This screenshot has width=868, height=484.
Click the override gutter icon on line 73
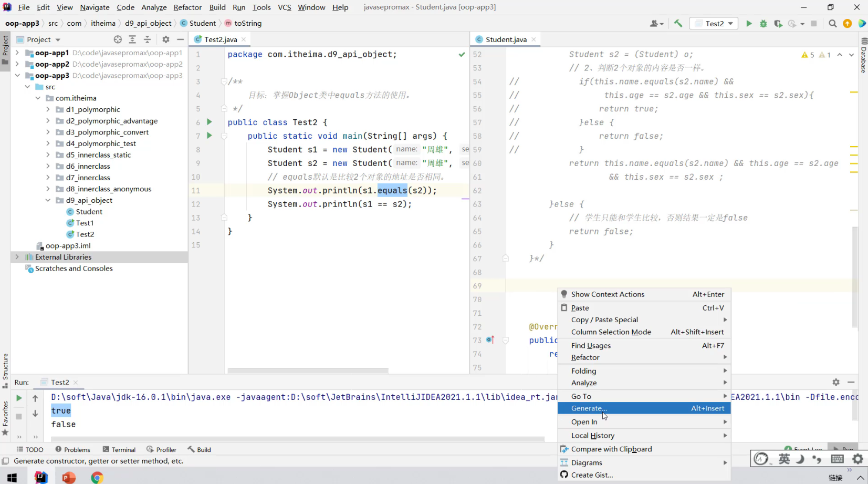(x=490, y=340)
